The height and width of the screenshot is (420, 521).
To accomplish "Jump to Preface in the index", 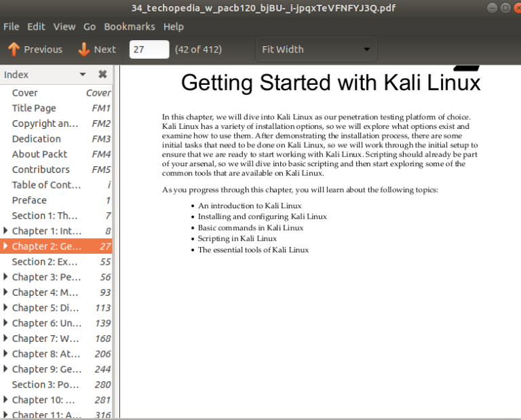I will [x=29, y=200].
